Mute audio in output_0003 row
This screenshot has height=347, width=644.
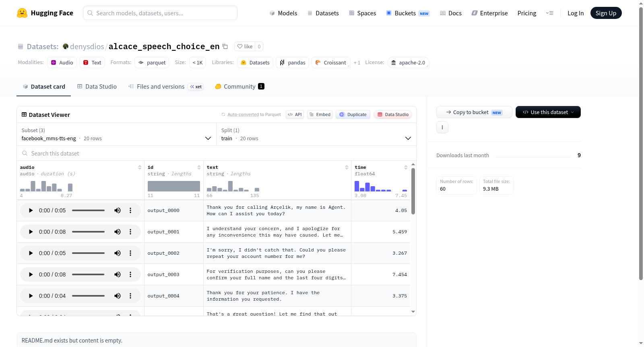pyautogui.click(x=118, y=274)
